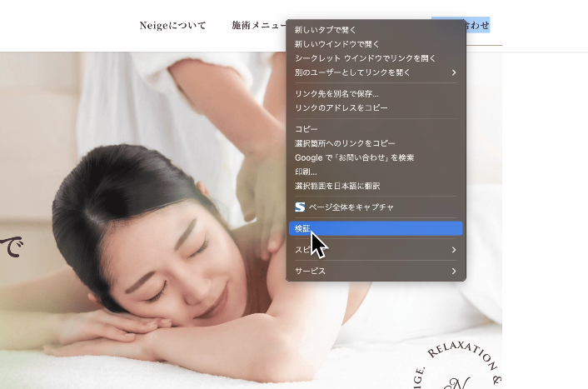Choose 選択範囲を日本語に翻訳

coord(376,186)
